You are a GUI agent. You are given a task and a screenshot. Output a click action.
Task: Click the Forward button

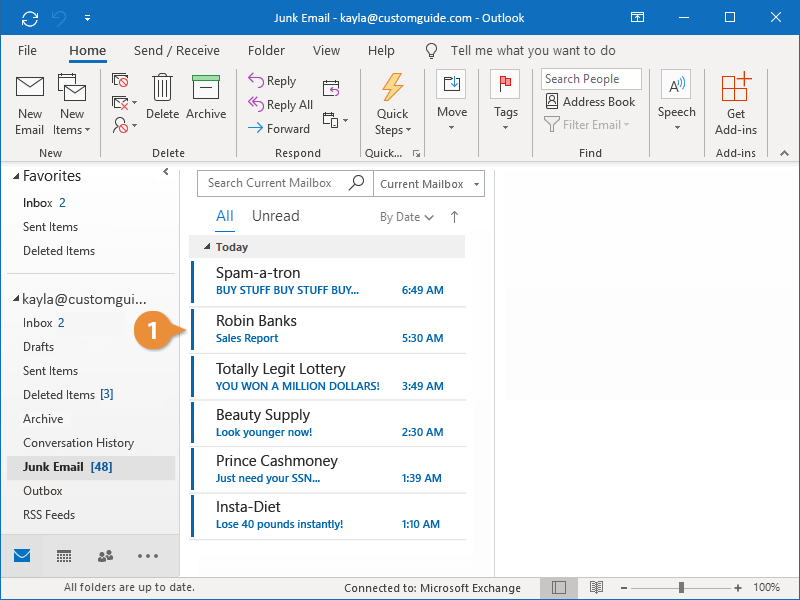point(279,129)
